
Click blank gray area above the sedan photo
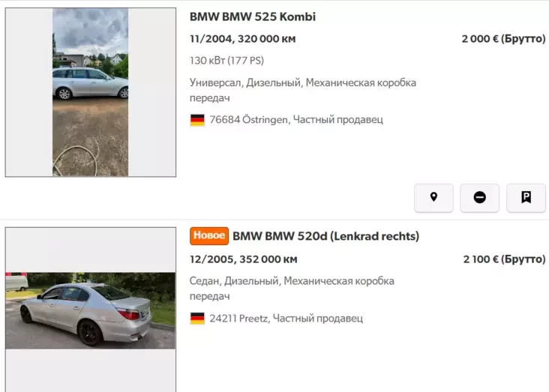pyautogui.click(x=90, y=250)
